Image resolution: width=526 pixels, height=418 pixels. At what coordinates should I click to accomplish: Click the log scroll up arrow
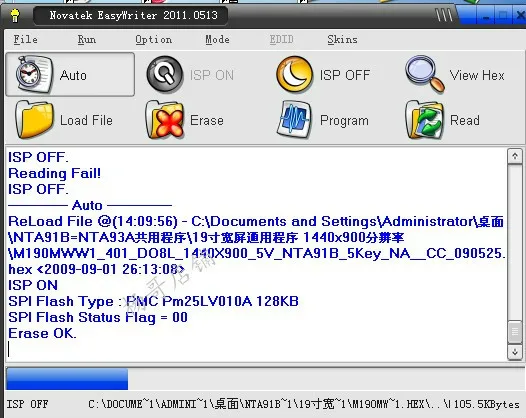tap(515, 156)
